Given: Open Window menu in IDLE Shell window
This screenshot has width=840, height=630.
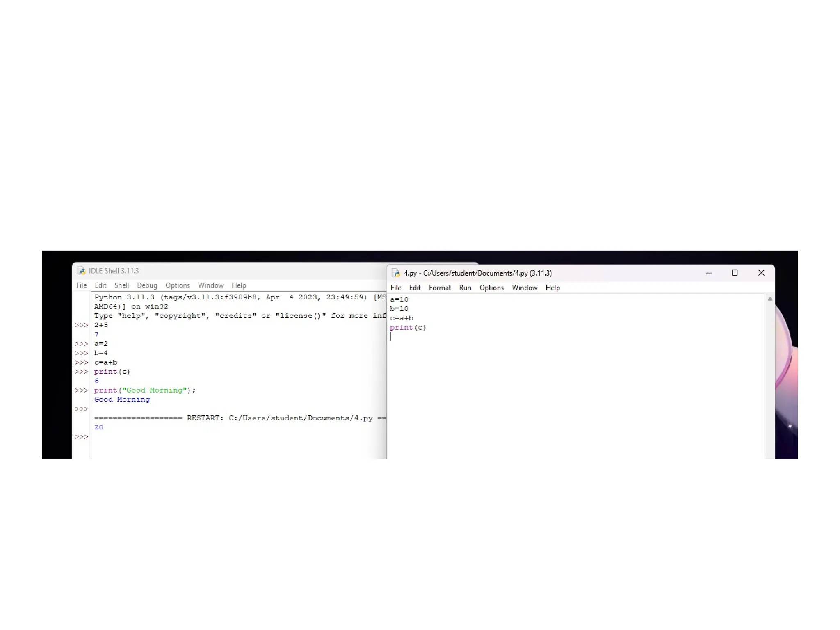Looking at the screenshot, I should [210, 285].
